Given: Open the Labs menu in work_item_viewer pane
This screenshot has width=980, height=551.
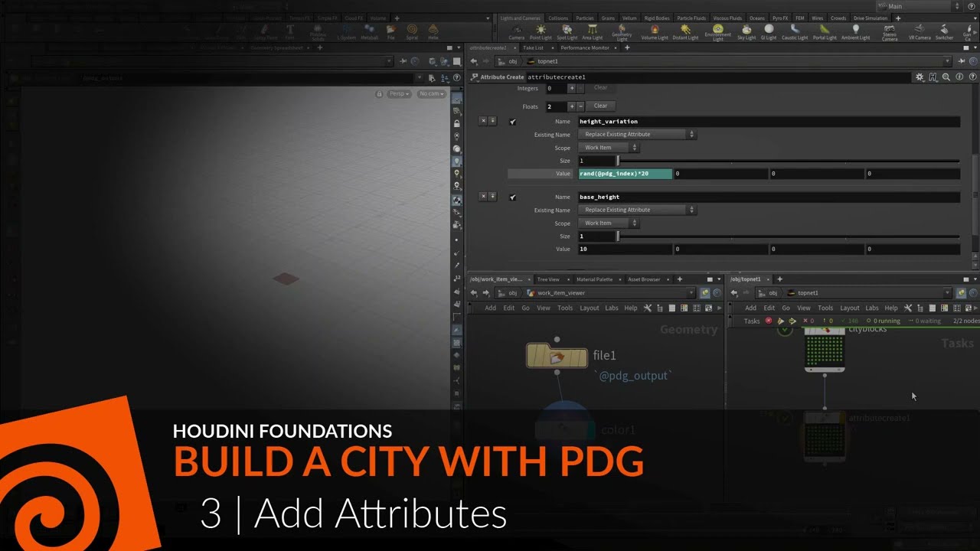Looking at the screenshot, I should pyautogui.click(x=612, y=308).
